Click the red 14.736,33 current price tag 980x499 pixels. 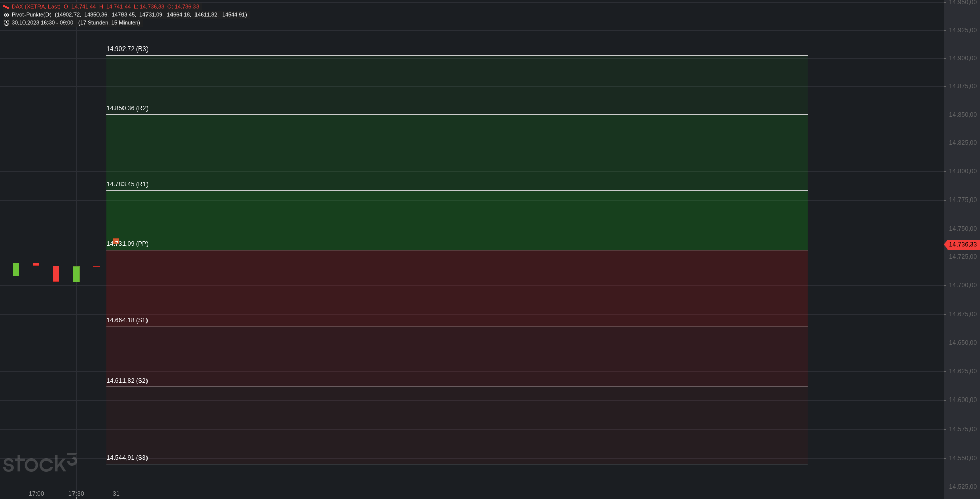962,245
